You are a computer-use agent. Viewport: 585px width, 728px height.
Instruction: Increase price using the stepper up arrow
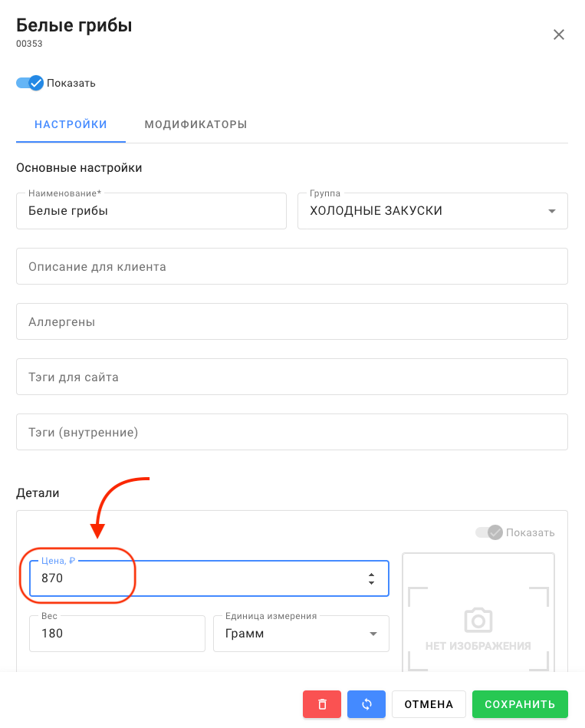click(372, 574)
